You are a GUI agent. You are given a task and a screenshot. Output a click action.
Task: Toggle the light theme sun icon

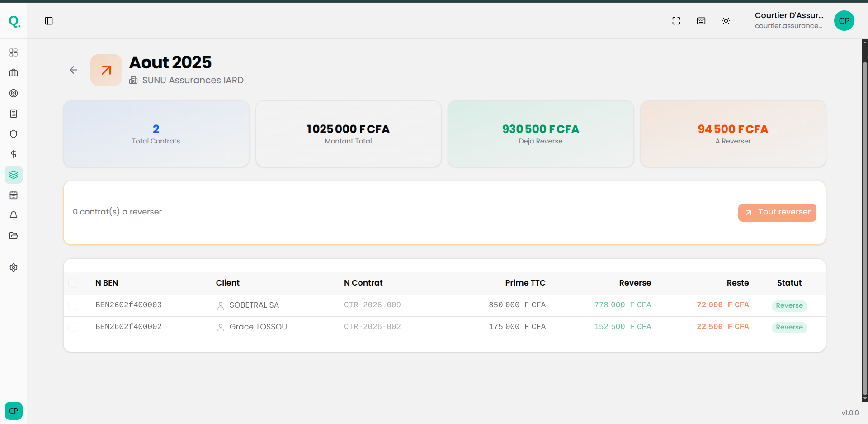pyautogui.click(x=726, y=21)
